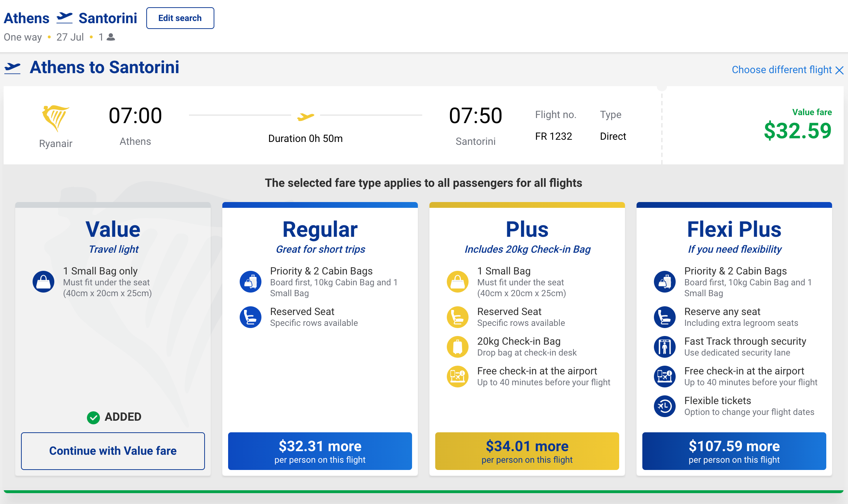Image resolution: width=848 pixels, height=504 pixels.
Task: Upgrade to Flexi Plus for $107.59 more
Action: point(734,451)
